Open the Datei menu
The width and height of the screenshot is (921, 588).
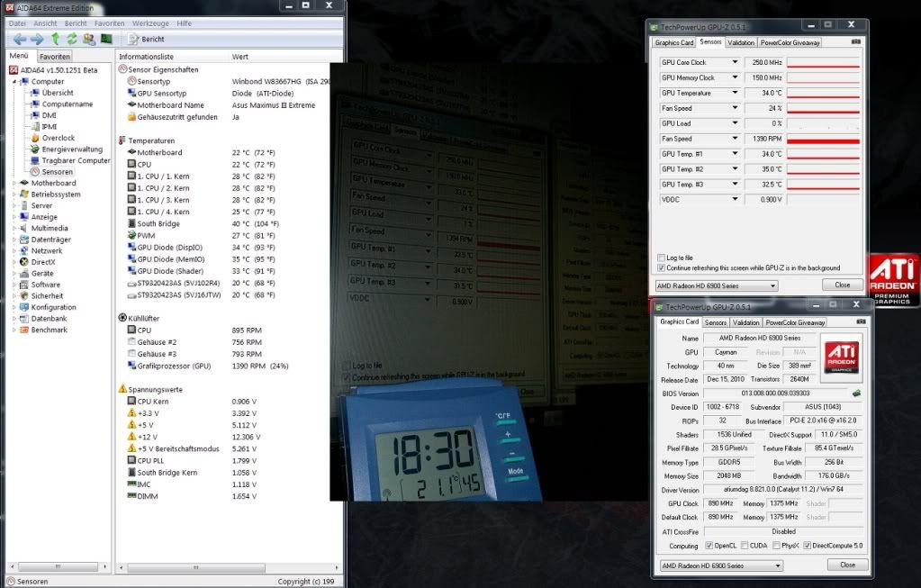coord(17,23)
